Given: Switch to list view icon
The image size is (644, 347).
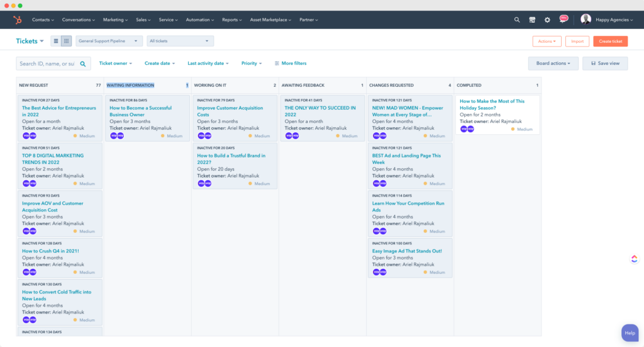Looking at the screenshot, I should pyautogui.click(x=56, y=41).
